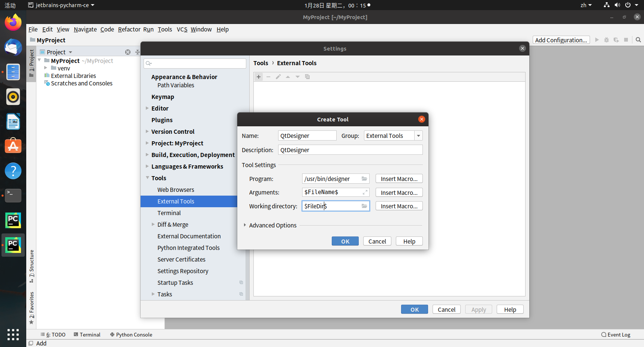The height and width of the screenshot is (347, 644).
Task: Click Insert Macro for Program field
Action: pyautogui.click(x=399, y=179)
